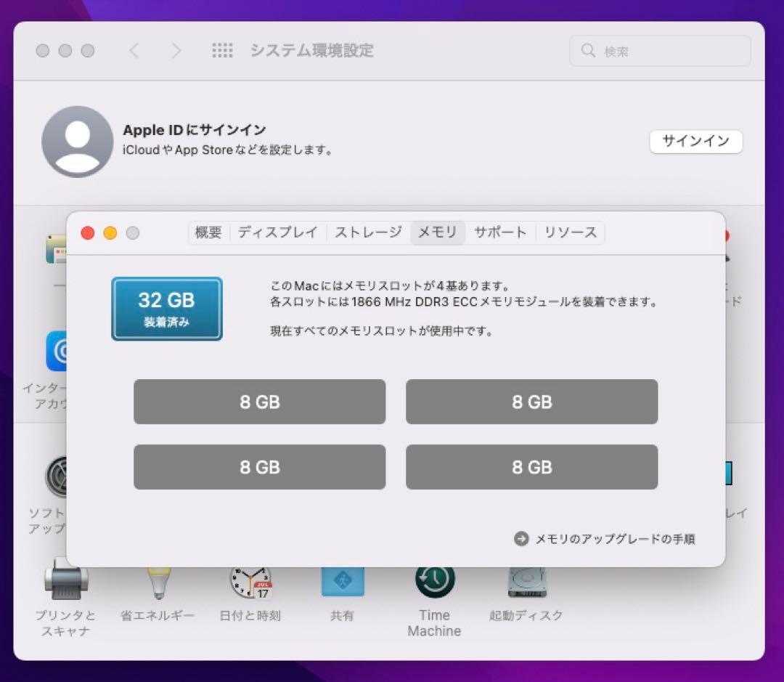Select the first 8 GB memory slot
The width and height of the screenshot is (784, 682).
(x=258, y=402)
